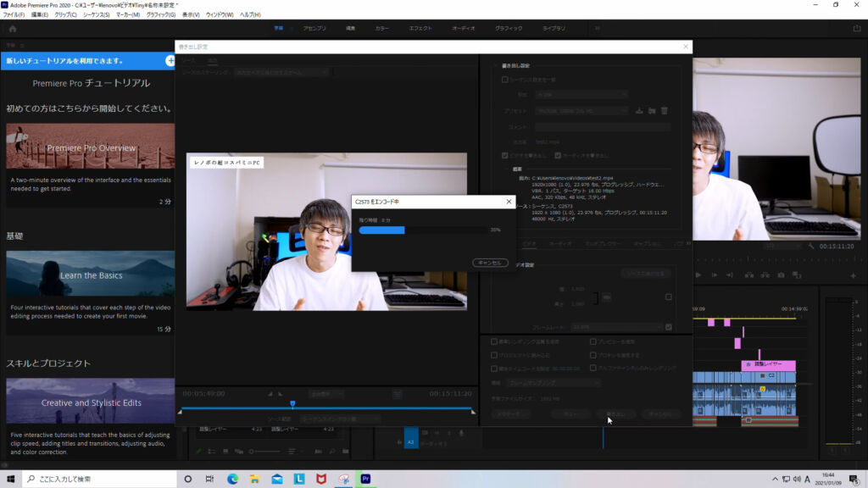
Task: Go to the Premiere Pro Home screen
Action: tap(13, 29)
